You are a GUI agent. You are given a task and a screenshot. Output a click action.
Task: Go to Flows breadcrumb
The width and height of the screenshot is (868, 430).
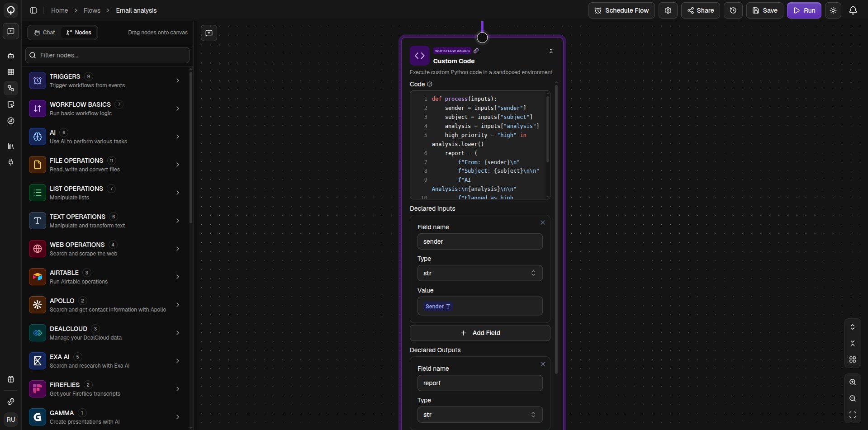coord(92,10)
